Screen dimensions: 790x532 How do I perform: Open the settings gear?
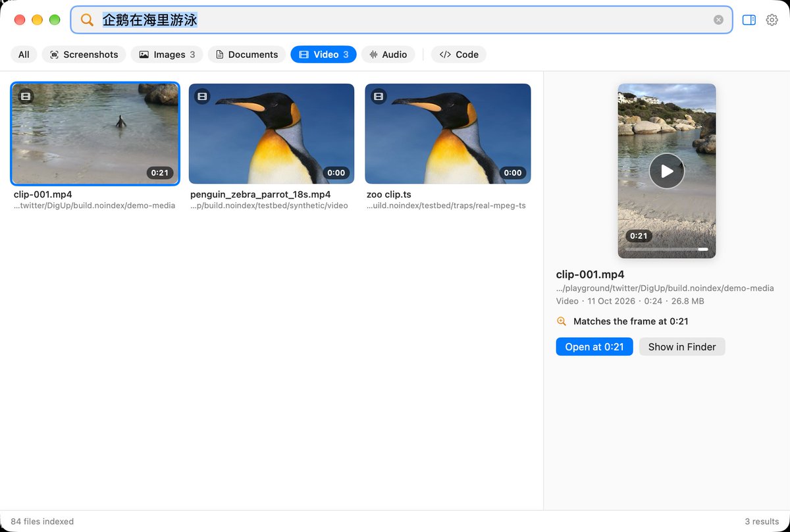(x=772, y=20)
